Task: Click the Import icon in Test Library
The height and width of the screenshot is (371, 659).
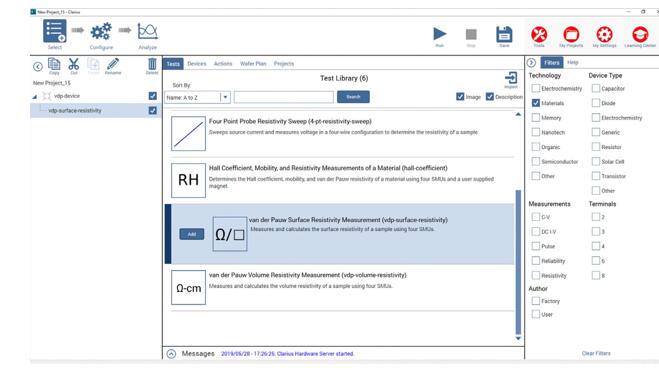Action: click(511, 78)
